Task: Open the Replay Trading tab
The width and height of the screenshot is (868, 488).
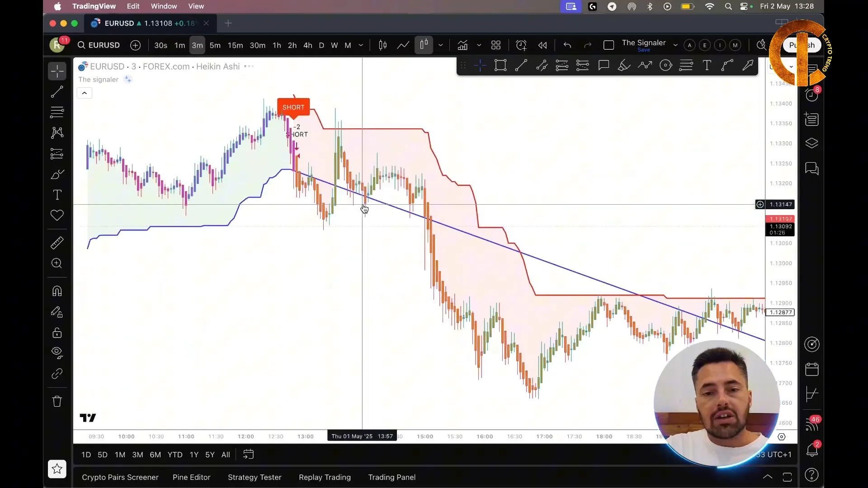Action: coord(325,477)
